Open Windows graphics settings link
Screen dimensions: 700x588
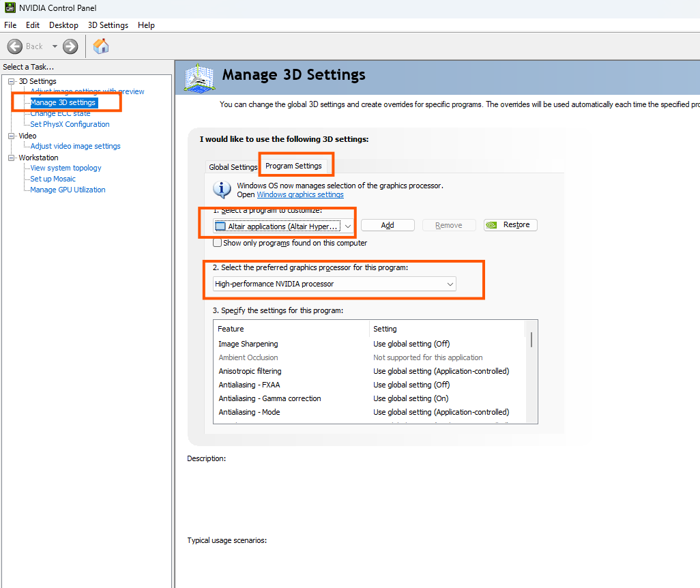(x=300, y=194)
